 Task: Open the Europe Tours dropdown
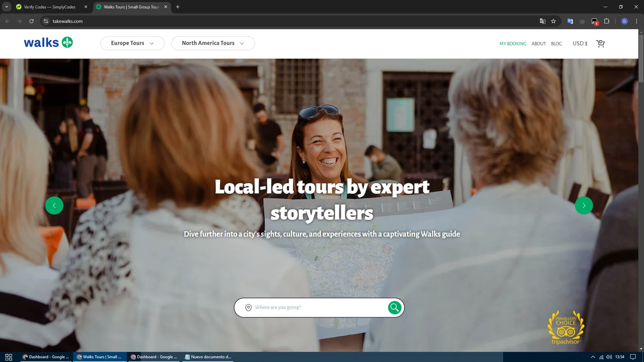[133, 43]
